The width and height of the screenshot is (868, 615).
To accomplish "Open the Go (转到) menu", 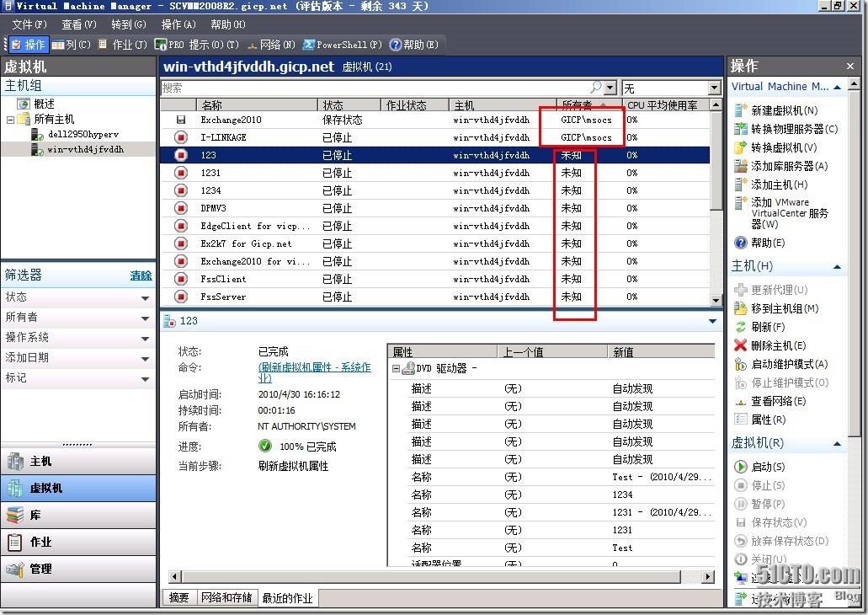I will pos(129,24).
